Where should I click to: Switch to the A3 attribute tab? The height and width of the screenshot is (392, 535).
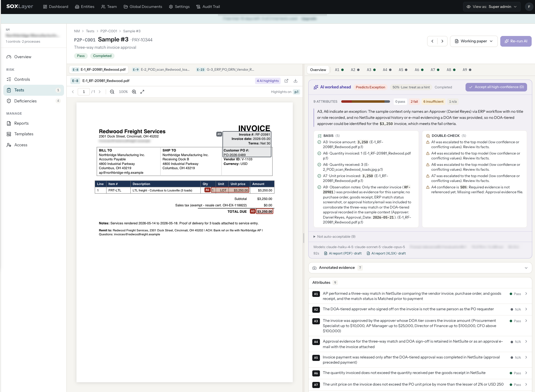pos(371,70)
